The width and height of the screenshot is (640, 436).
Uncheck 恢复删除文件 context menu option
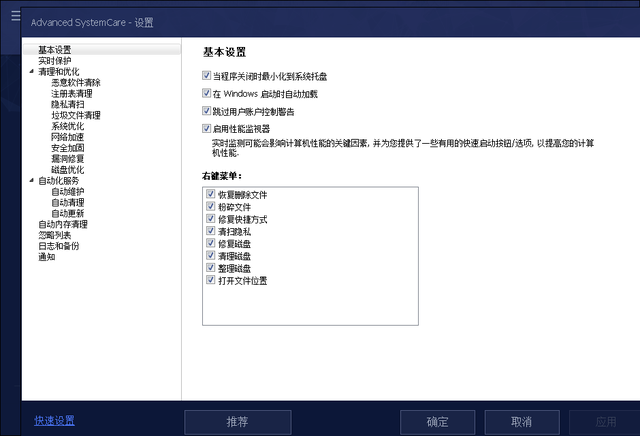pyautogui.click(x=211, y=194)
